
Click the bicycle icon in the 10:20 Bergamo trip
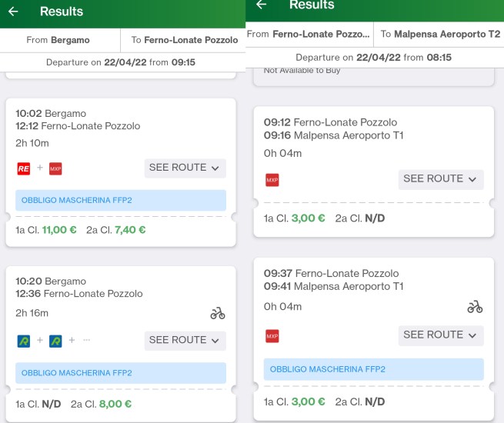218,313
